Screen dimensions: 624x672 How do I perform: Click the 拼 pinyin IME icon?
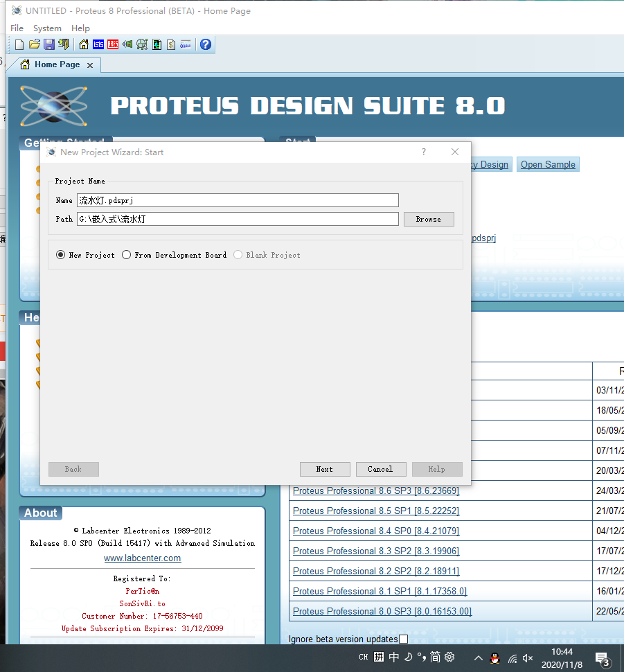(x=379, y=657)
